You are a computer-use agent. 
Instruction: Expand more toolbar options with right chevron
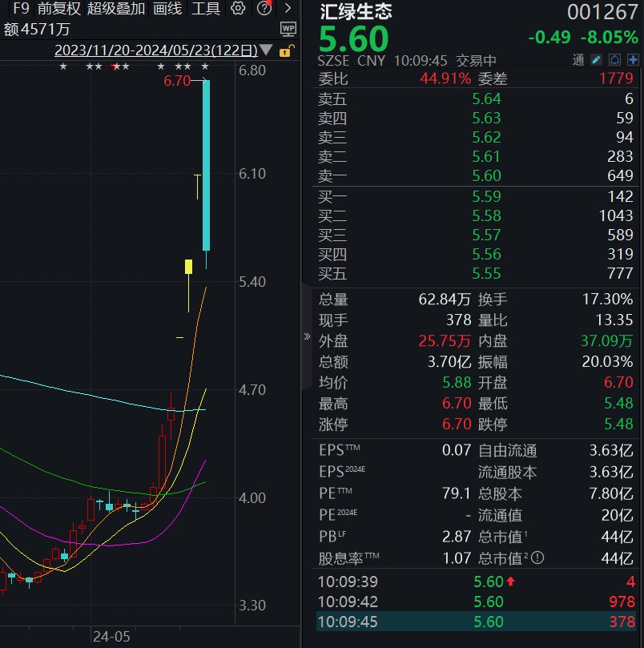point(288,8)
